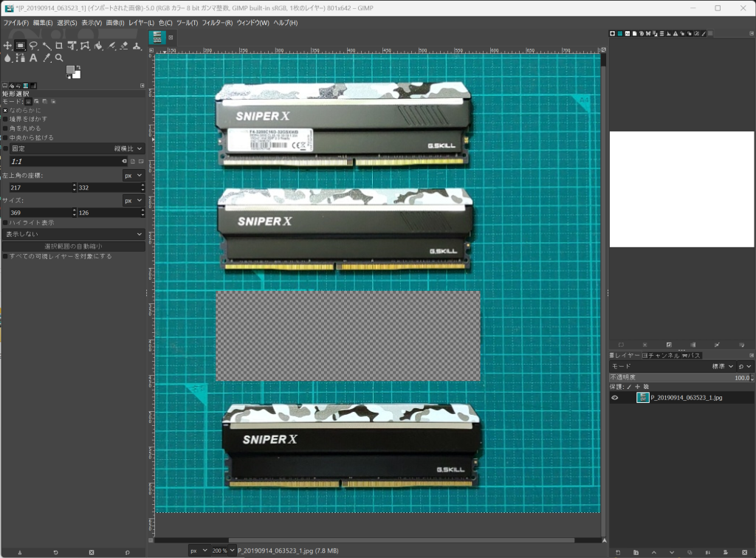Viewport: 756px width, 558px height.
Task: Set selection mode to Replace
Action: coord(29,102)
